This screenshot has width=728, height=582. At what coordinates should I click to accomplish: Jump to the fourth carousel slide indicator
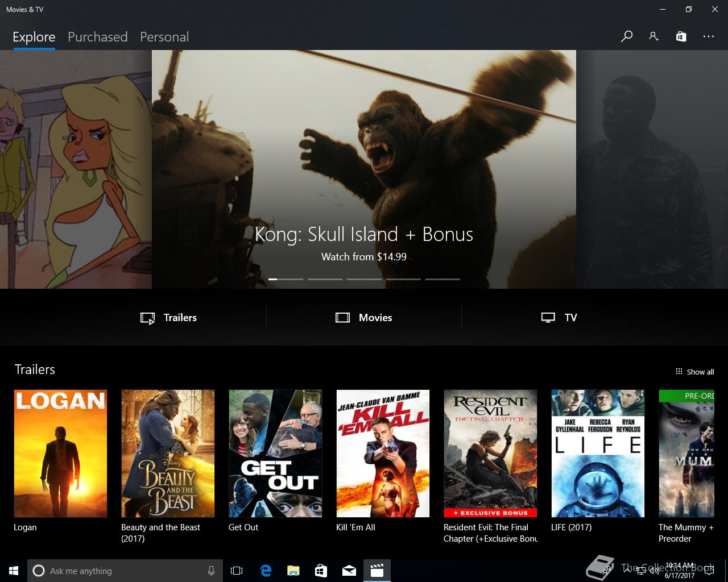click(403, 279)
